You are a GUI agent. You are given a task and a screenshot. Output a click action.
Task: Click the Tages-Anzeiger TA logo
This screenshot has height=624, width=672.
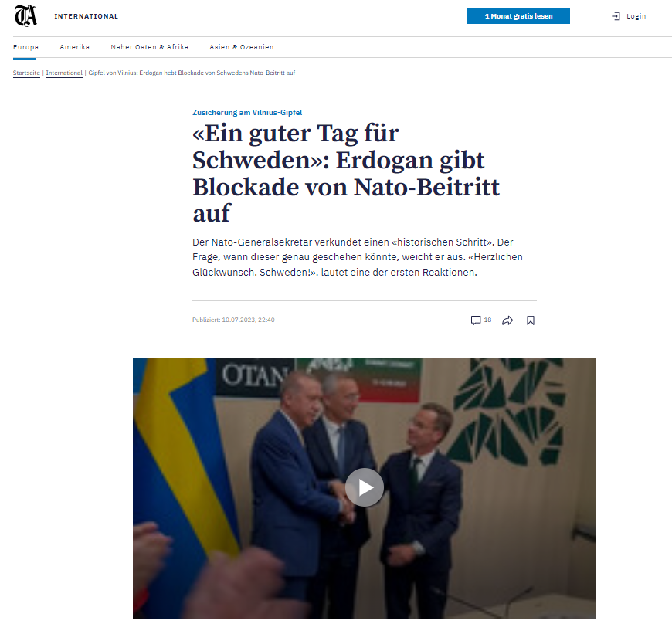[25, 16]
